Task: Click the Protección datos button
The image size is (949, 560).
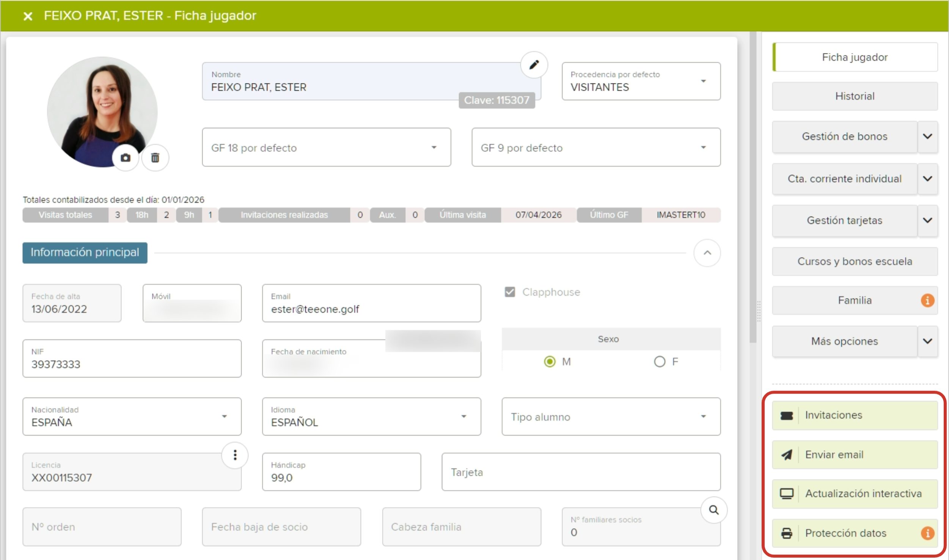Action: 855,533
